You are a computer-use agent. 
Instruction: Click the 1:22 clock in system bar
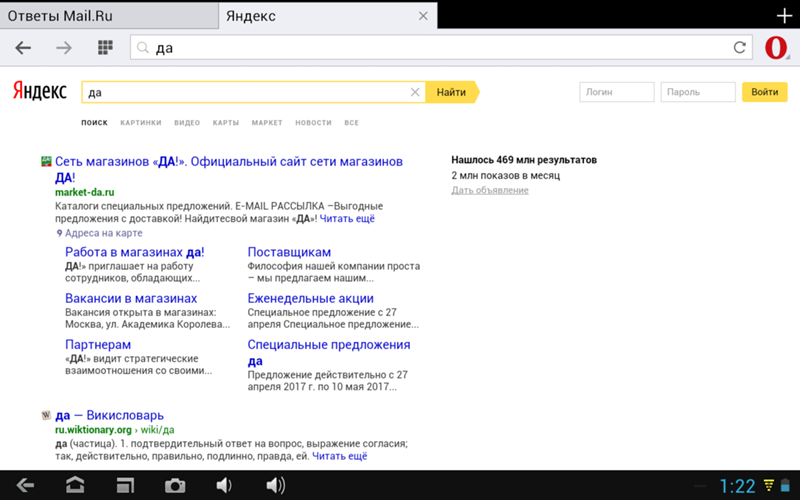click(737, 486)
